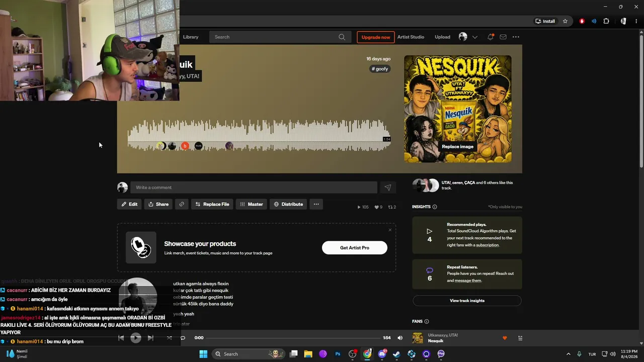
Task: Mute the player volume
Action: 400,338
